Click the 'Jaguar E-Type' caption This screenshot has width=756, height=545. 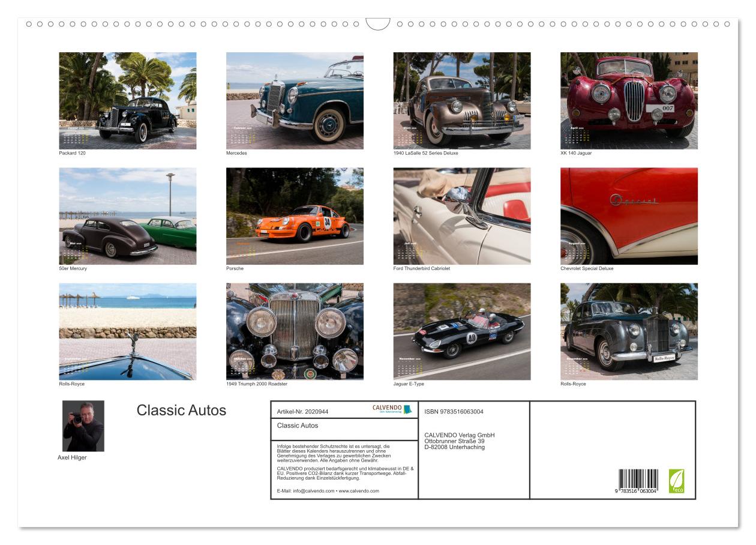click(409, 384)
